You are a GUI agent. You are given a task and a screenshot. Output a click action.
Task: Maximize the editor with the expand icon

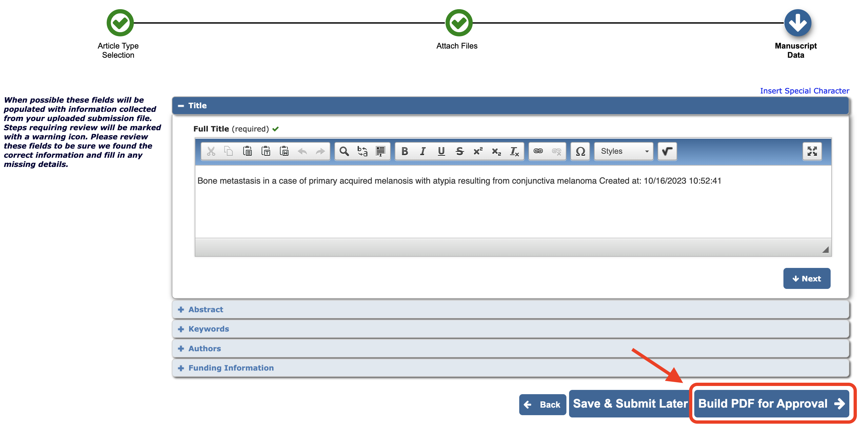(x=812, y=151)
